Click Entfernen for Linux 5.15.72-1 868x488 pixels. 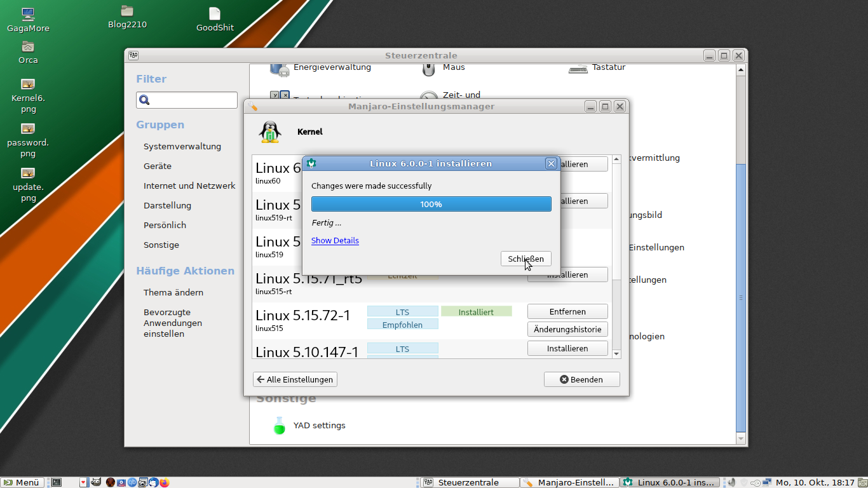567,311
